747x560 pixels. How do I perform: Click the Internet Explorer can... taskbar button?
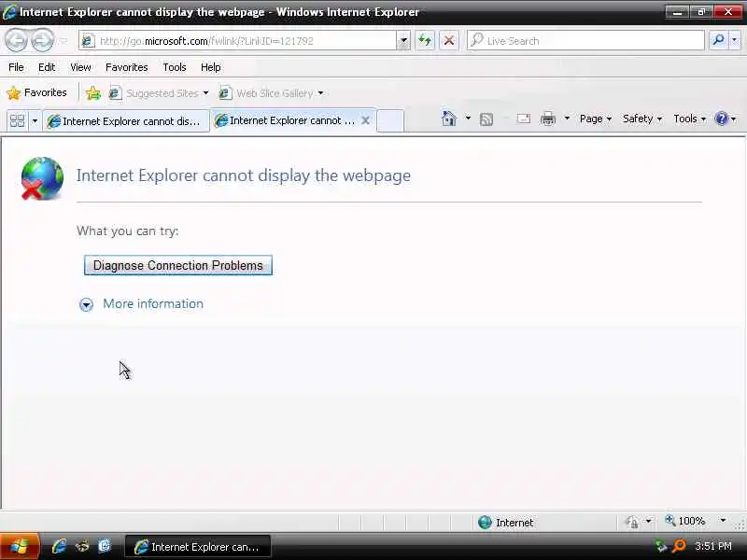(x=198, y=547)
